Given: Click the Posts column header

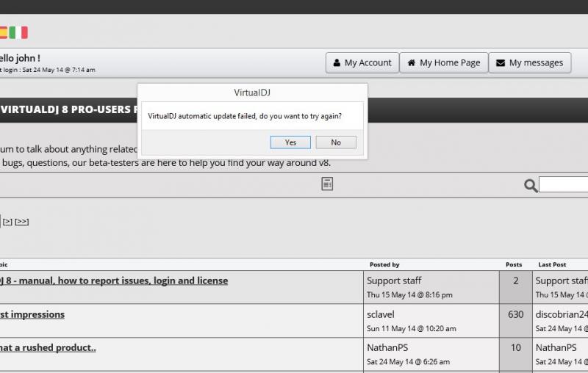Looking at the screenshot, I should pyautogui.click(x=514, y=265).
